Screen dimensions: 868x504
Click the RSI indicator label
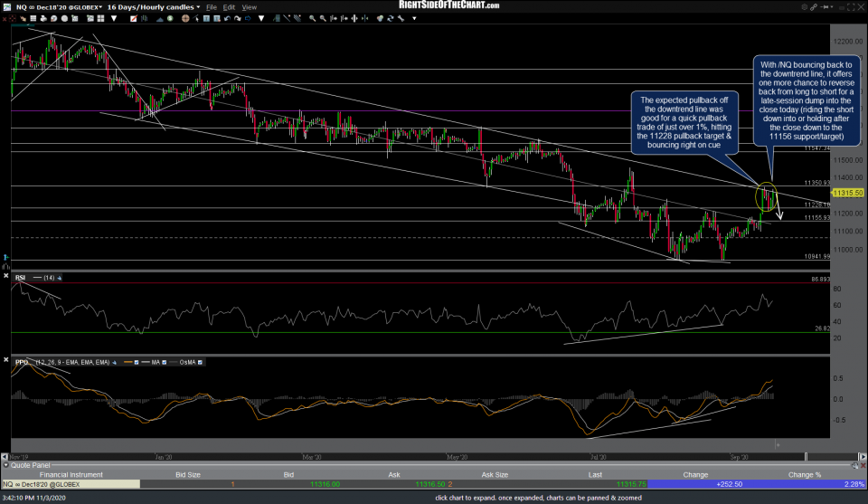20,278
